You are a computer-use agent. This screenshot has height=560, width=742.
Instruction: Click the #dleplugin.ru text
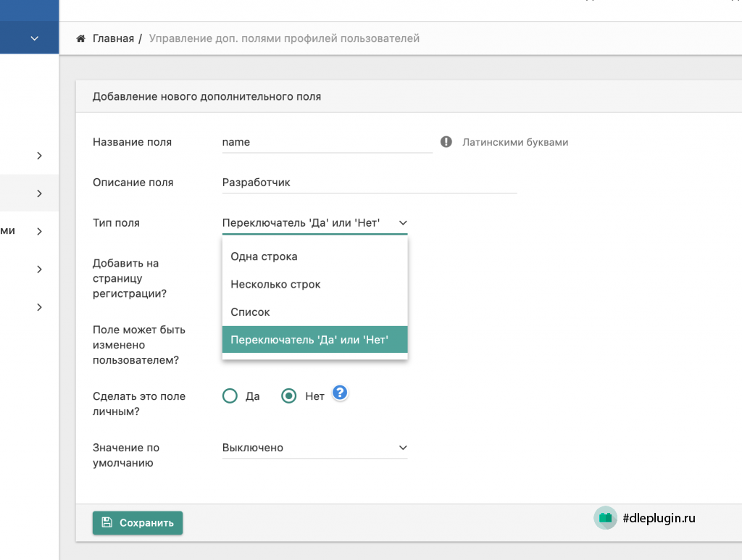(x=659, y=519)
